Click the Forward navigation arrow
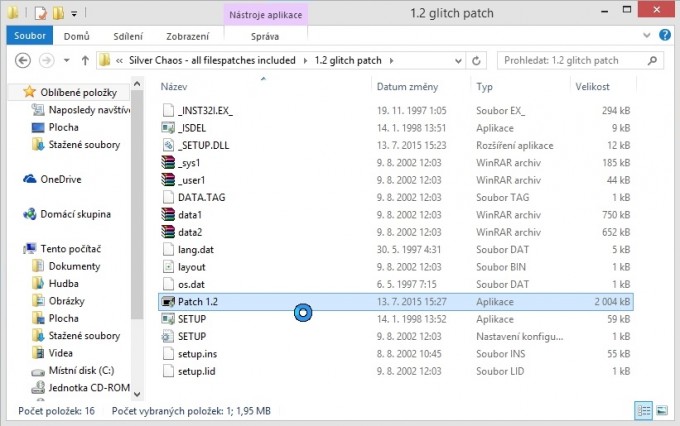Image resolution: width=680 pixels, height=426 pixels. pyautogui.click(x=47, y=60)
